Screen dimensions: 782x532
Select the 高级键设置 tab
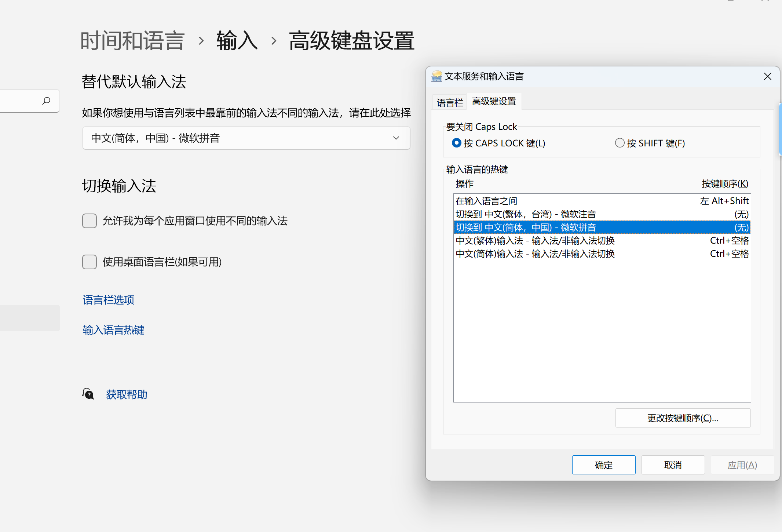coord(494,101)
